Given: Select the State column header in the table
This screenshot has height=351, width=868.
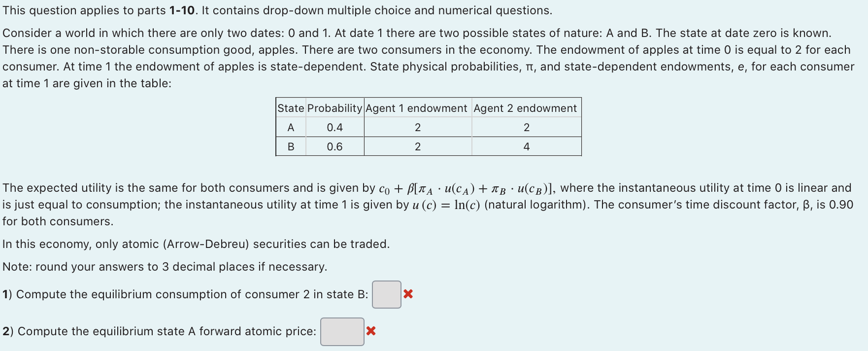Looking at the screenshot, I should (290, 108).
